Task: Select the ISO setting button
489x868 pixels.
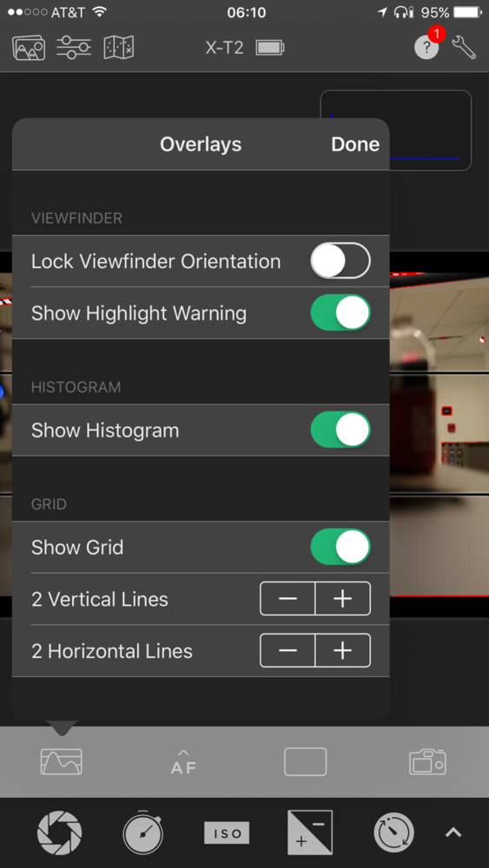Action: click(227, 832)
